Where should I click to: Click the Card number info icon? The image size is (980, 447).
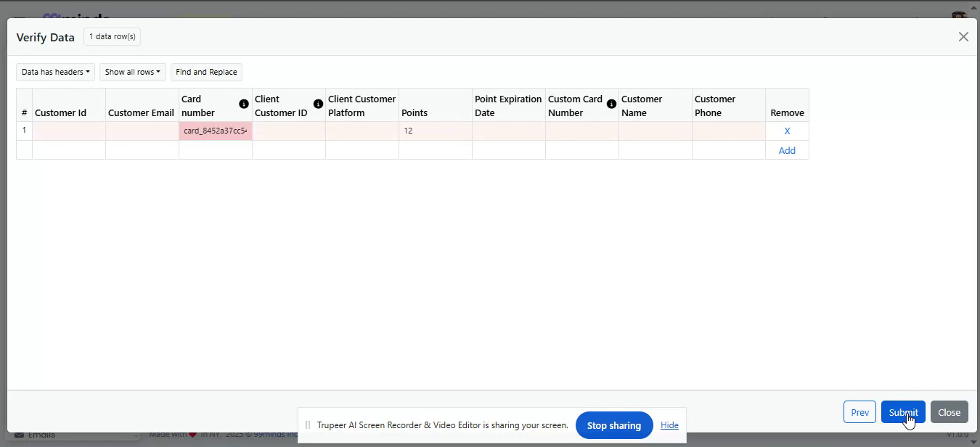pyautogui.click(x=244, y=104)
